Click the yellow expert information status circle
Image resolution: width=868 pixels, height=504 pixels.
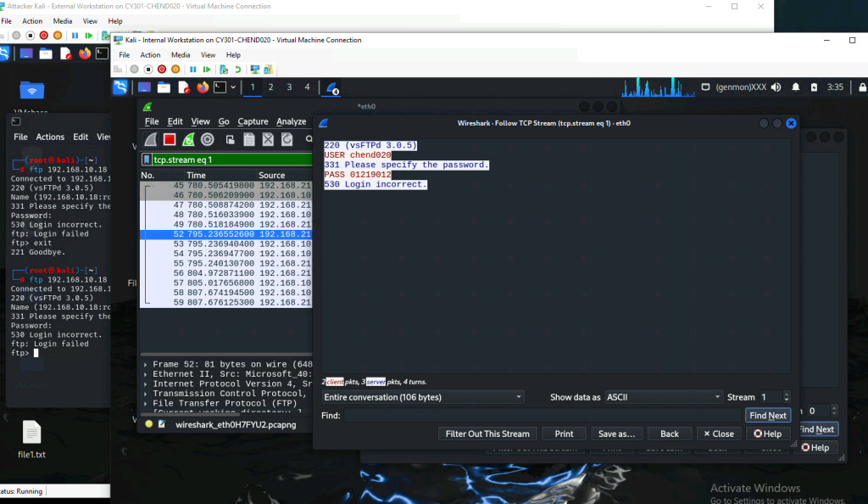coord(149,424)
